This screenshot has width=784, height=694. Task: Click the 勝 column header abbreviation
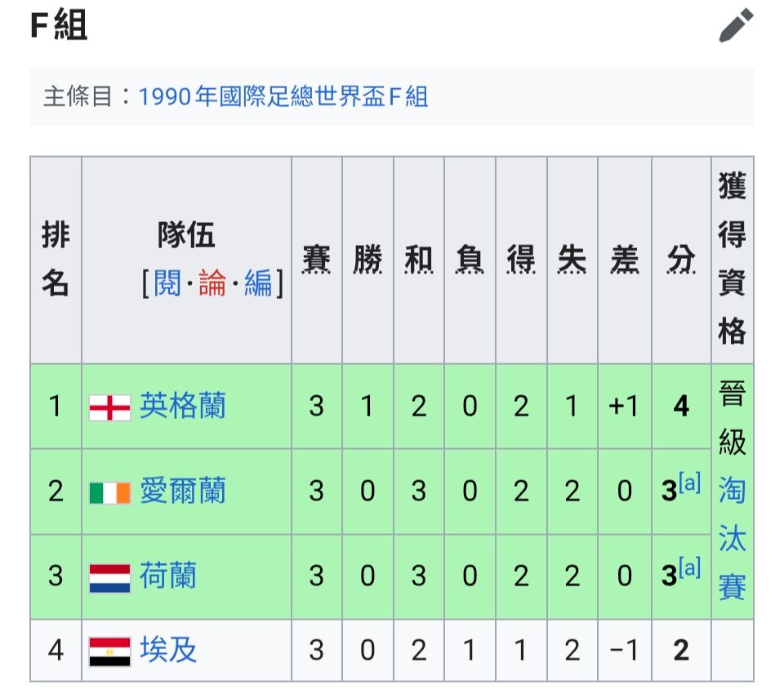pos(367,260)
